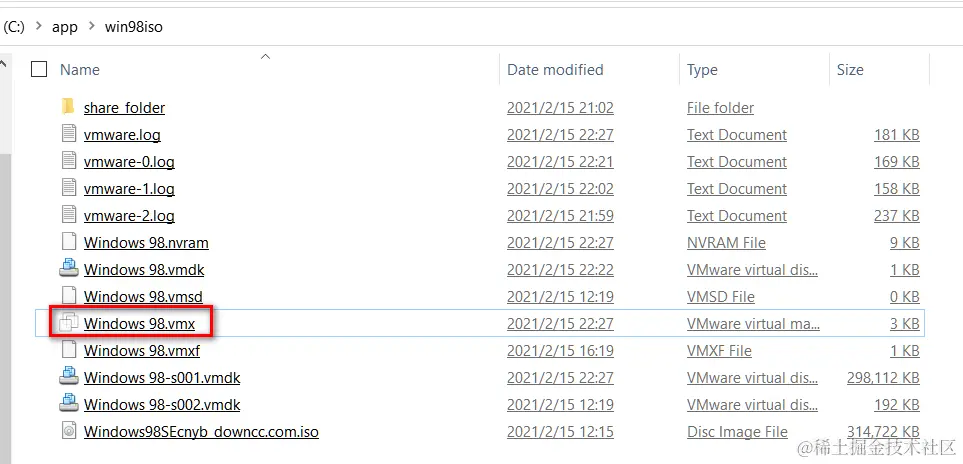Viewport: 963px width, 464px height.
Task: Click 192 KB size of Windows 98-s002.vmdk
Action: coord(897,404)
